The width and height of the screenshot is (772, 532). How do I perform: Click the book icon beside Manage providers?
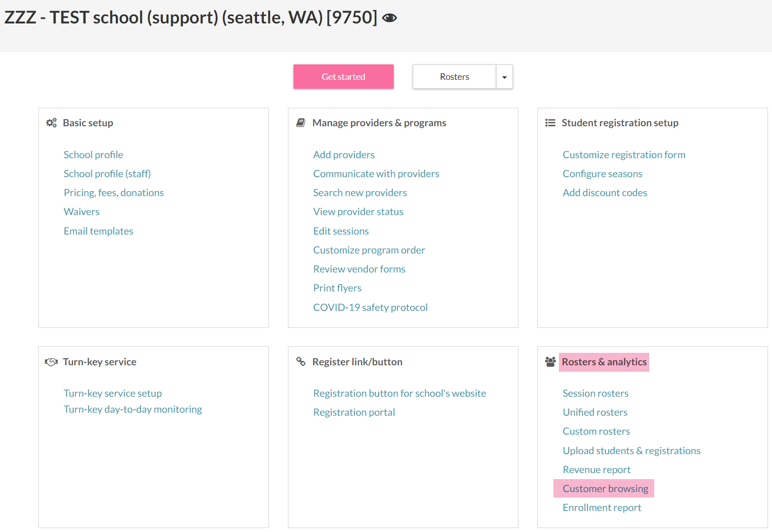click(300, 123)
